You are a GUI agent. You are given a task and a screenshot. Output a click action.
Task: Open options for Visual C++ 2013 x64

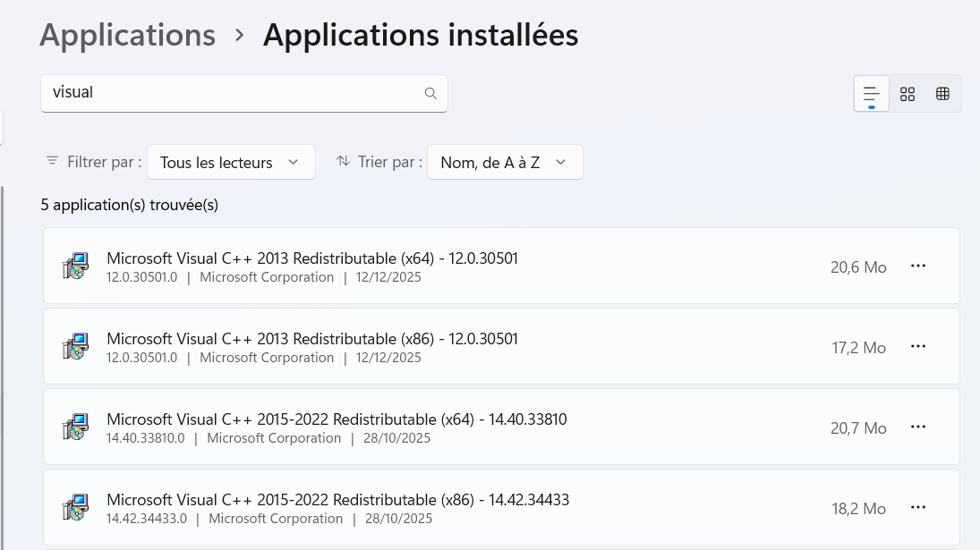point(917,267)
